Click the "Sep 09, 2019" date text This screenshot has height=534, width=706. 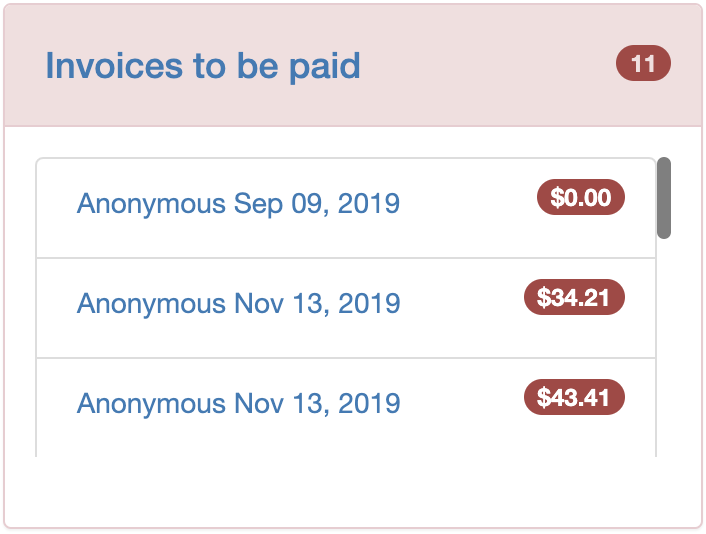point(317,204)
